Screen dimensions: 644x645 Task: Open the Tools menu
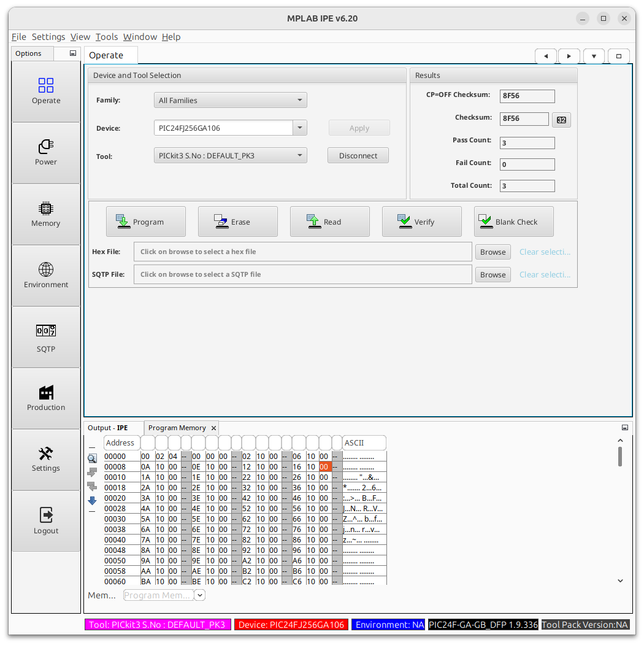[107, 37]
